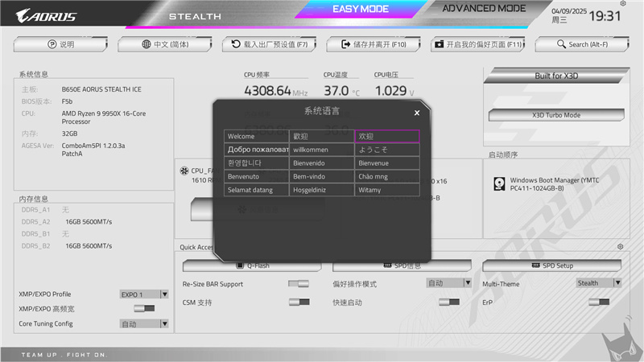This screenshot has height=362, width=644.
Task: Click the AORUS logo
Action: click(46, 15)
